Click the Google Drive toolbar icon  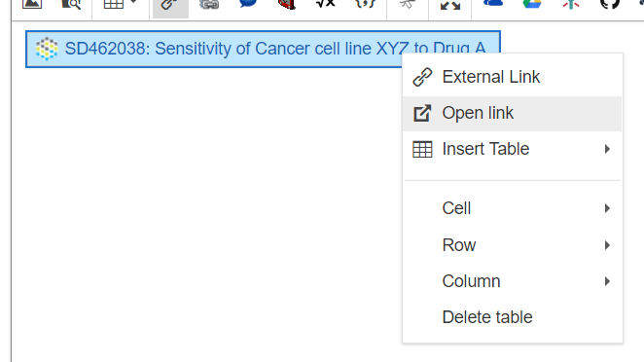pos(532,4)
